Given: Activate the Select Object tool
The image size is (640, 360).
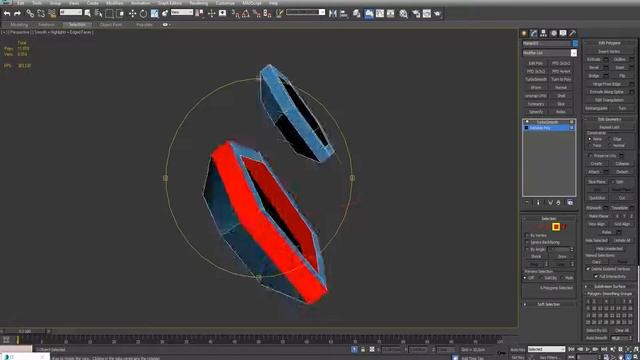Looking at the screenshot, I should (x=87, y=13).
